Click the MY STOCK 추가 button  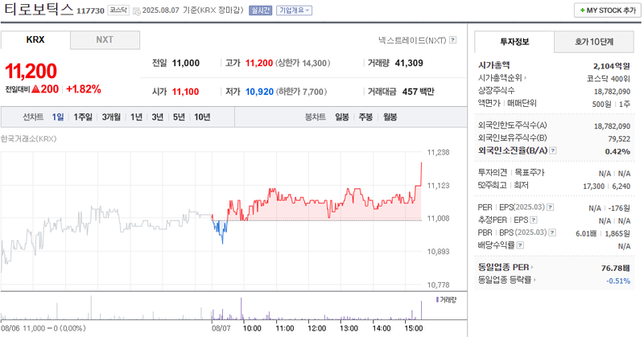(x=607, y=10)
